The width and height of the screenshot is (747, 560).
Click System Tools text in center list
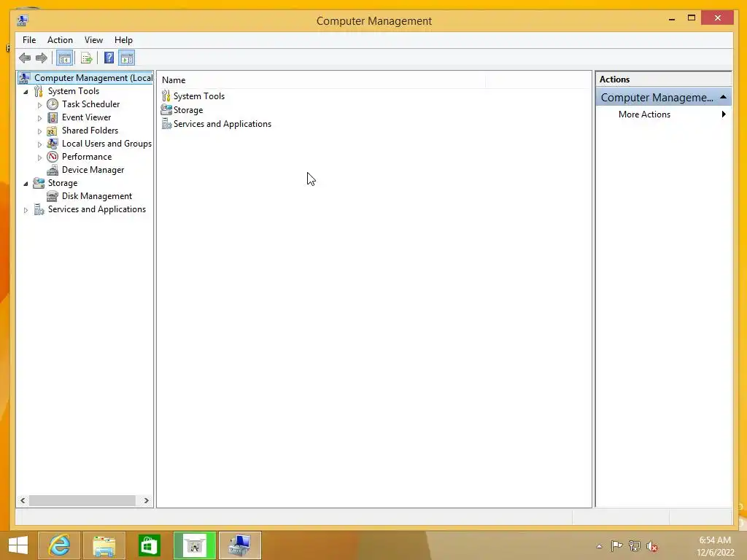click(199, 96)
